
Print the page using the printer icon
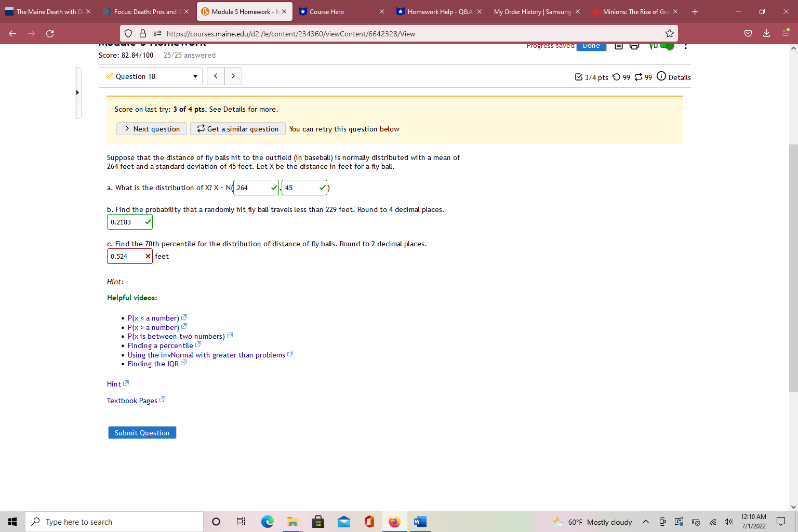(x=634, y=46)
